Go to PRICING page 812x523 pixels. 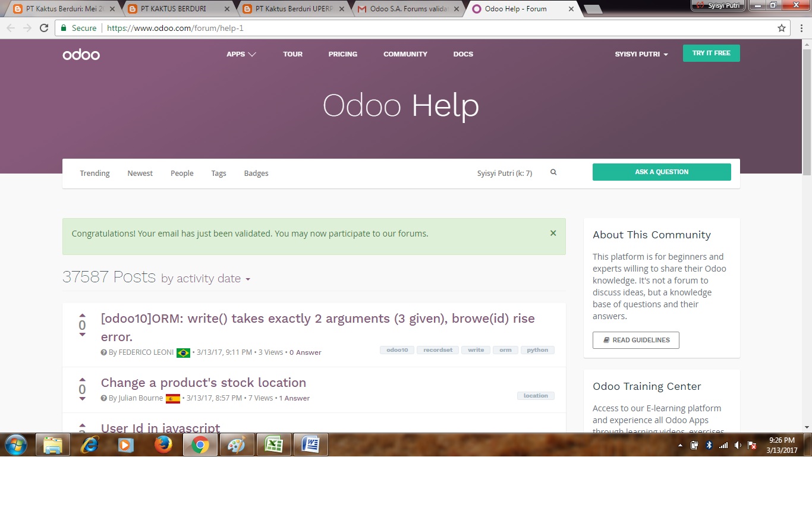(x=343, y=54)
